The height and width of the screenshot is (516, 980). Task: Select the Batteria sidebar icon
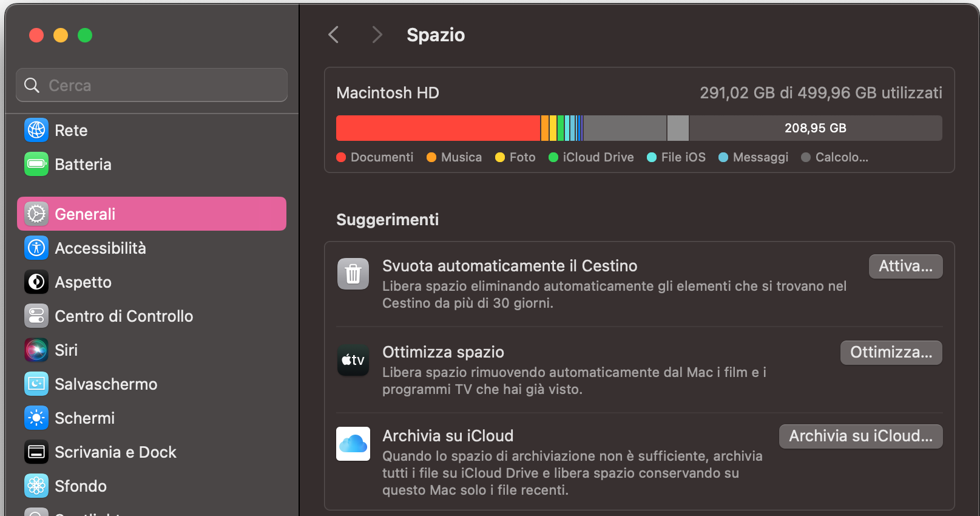(36, 164)
